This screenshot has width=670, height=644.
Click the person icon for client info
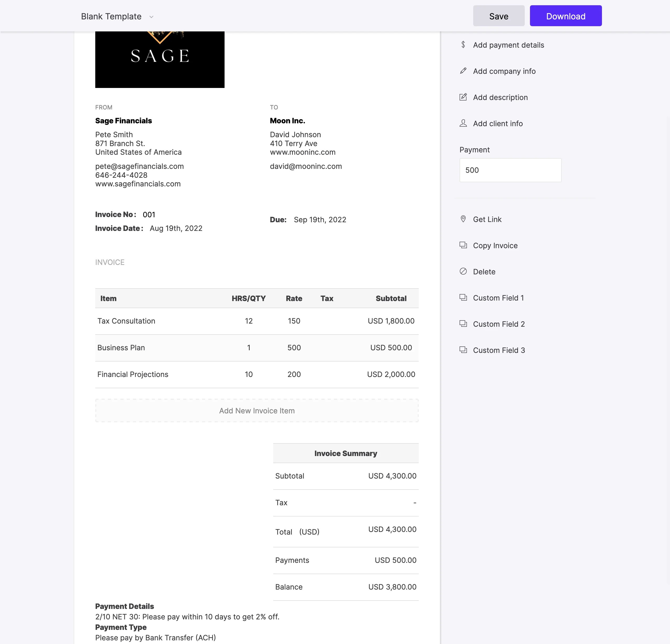tap(463, 123)
